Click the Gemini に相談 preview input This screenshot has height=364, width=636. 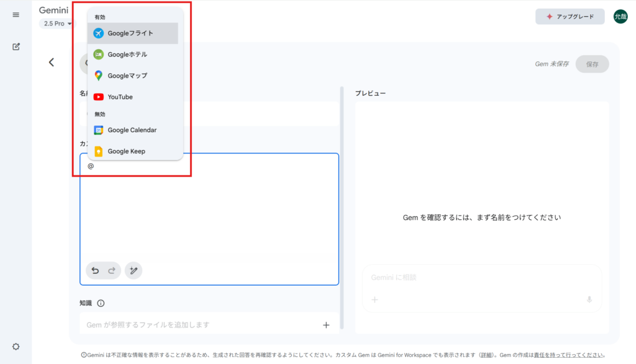tap(482, 278)
